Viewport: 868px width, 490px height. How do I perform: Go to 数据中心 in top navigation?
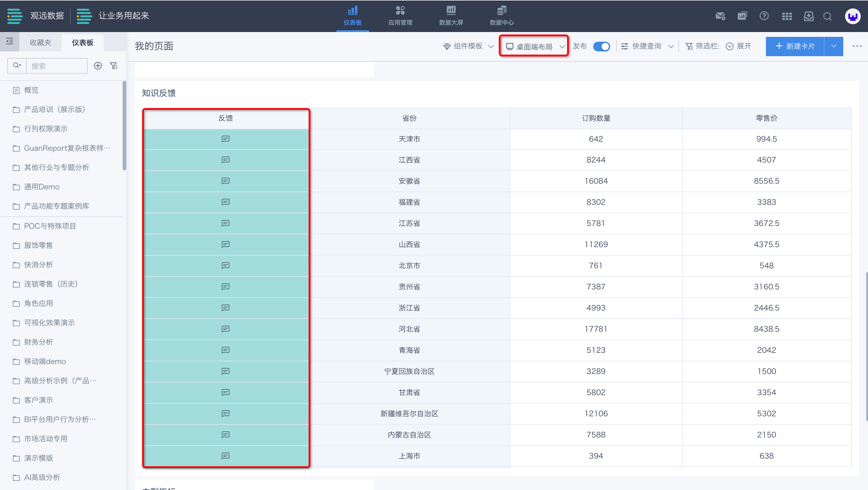click(x=501, y=16)
